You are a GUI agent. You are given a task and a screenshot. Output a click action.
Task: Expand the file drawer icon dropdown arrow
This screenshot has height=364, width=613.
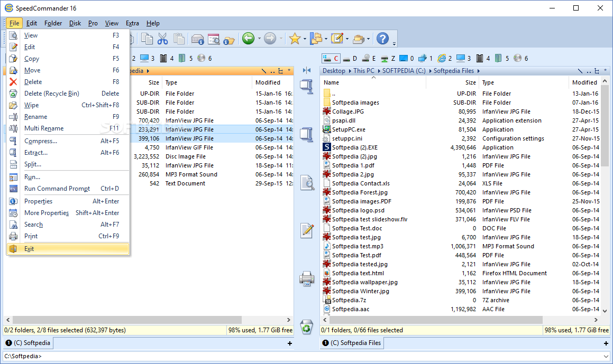point(368,39)
